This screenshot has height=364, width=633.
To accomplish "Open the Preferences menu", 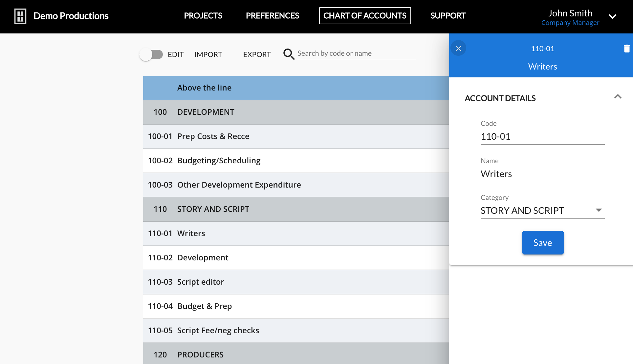I will coord(272,16).
